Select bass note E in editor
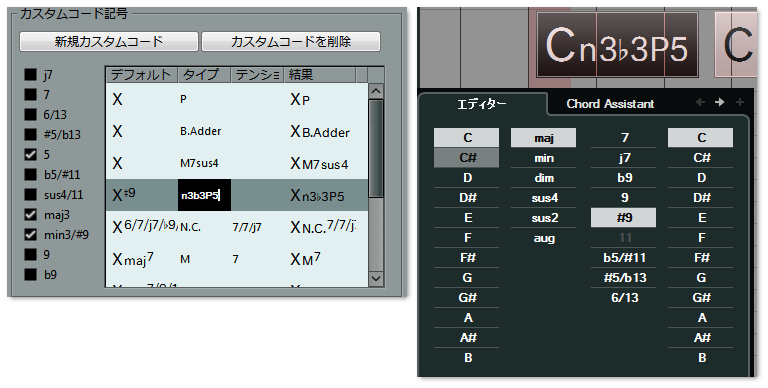 [x=700, y=218]
